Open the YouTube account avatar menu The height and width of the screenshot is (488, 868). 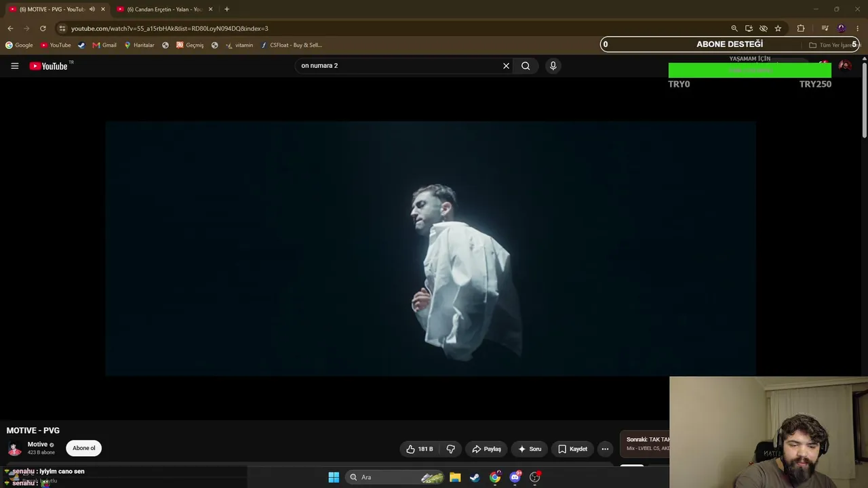click(844, 66)
